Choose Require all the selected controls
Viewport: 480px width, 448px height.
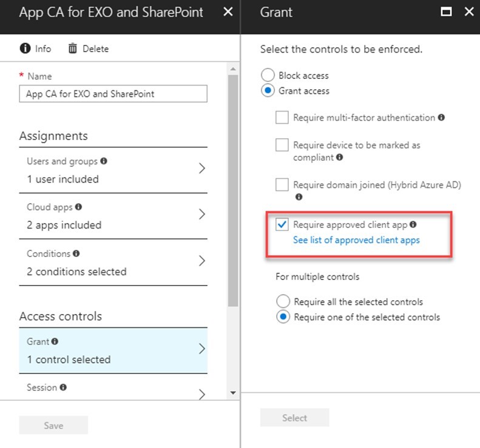(x=283, y=301)
